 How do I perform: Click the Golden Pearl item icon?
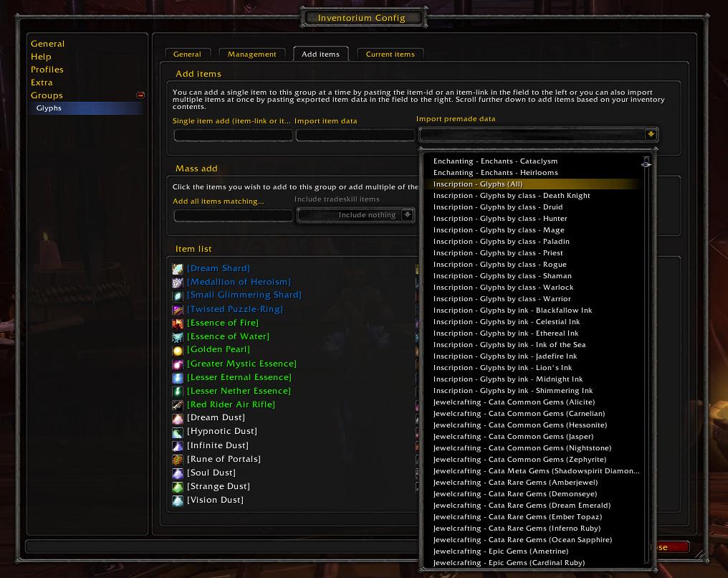pyautogui.click(x=178, y=351)
